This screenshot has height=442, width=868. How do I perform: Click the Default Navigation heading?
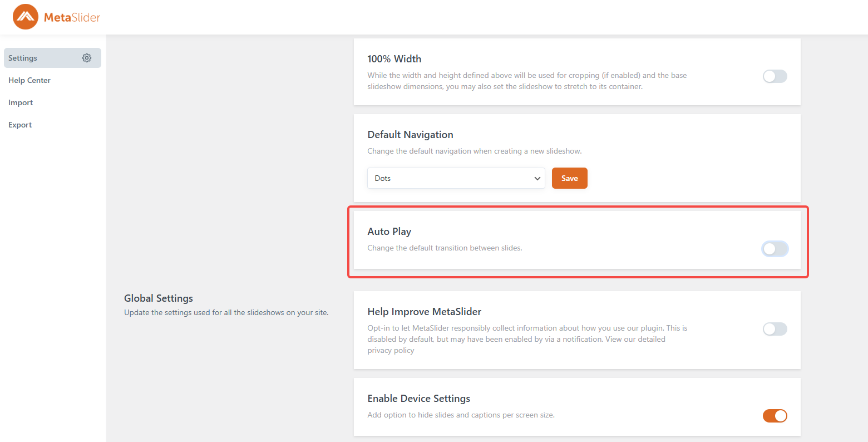point(410,135)
